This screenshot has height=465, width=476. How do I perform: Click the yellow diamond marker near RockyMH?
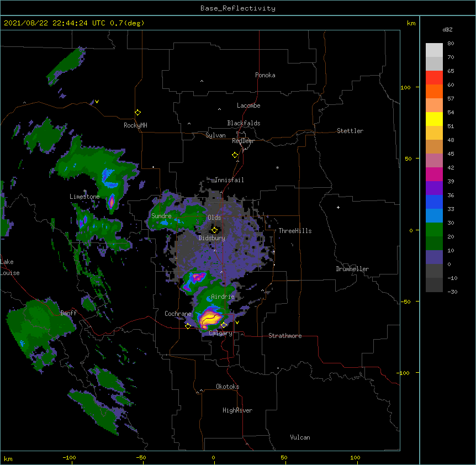tap(137, 112)
